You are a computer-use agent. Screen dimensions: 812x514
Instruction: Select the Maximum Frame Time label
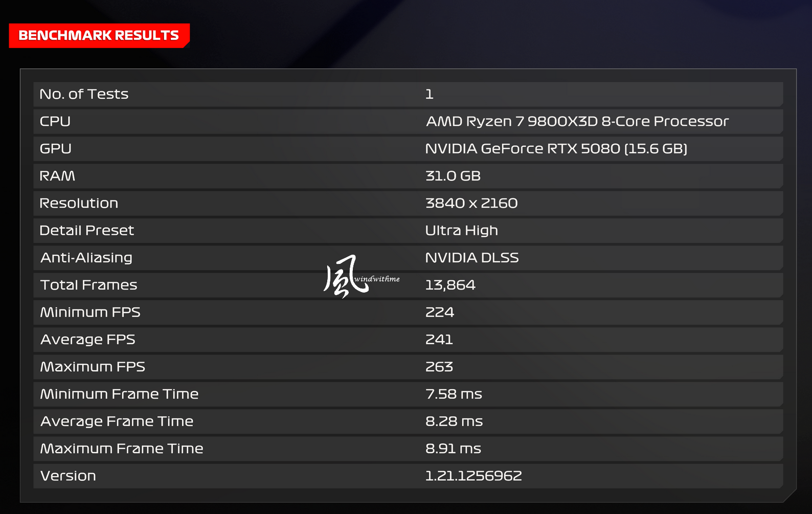pyautogui.click(x=122, y=449)
